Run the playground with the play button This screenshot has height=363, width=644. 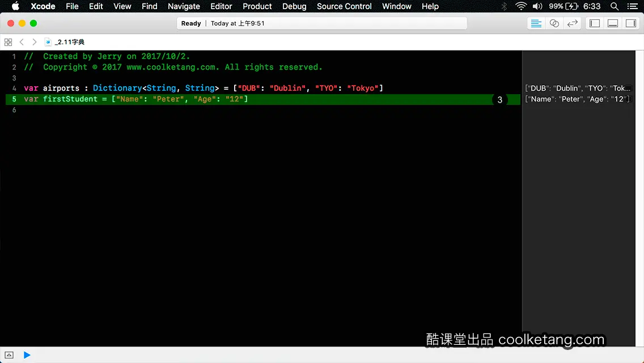click(27, 355)
